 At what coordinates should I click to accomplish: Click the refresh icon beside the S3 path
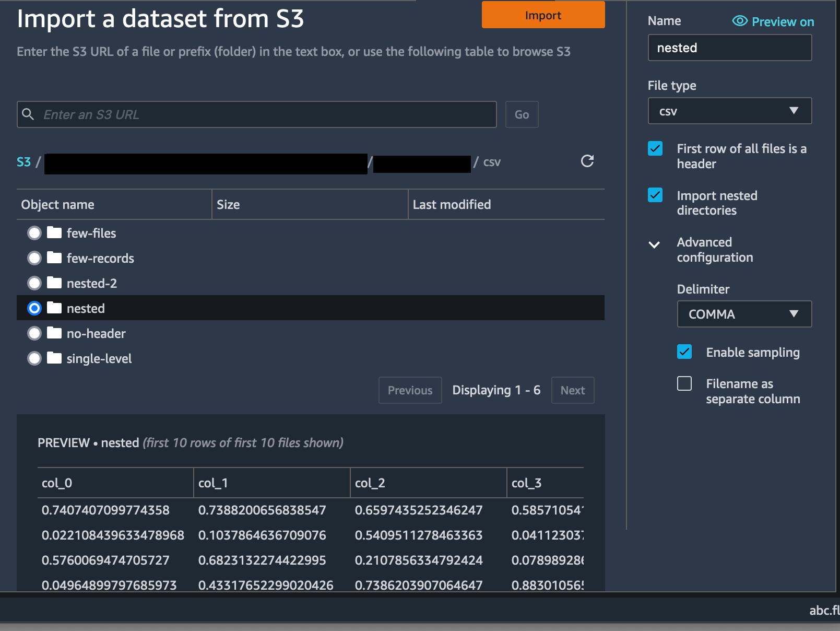click(587, 161)
